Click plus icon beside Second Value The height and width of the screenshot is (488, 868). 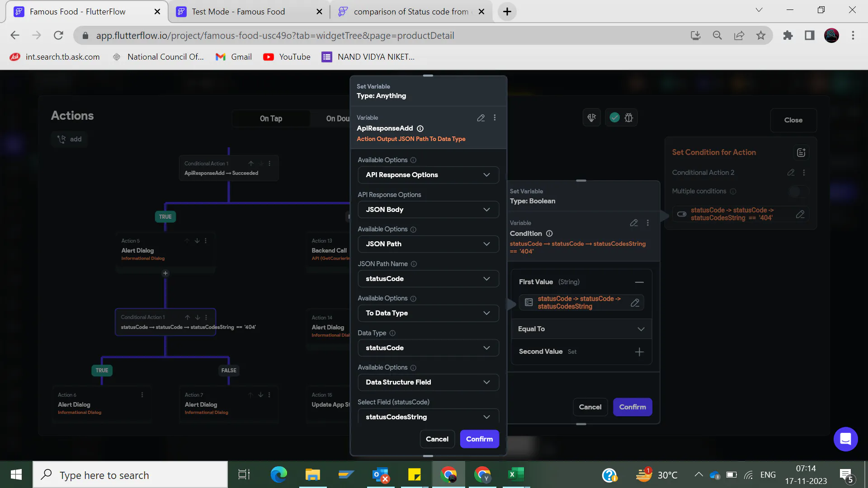point(639,352)
